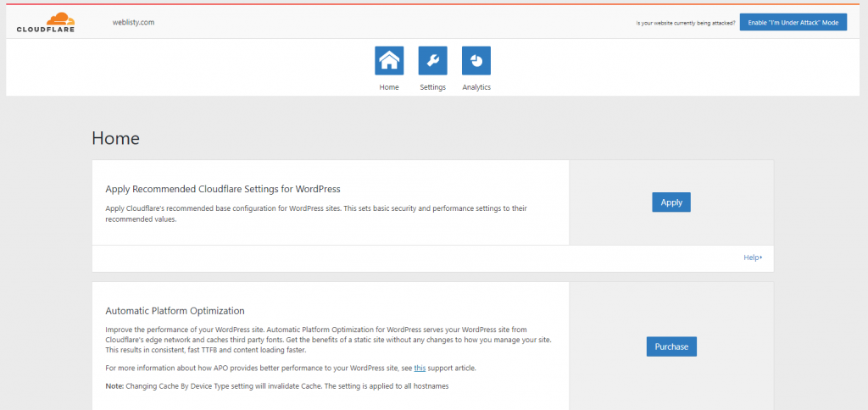Apply recommended Cloudflare settings
This screenshot has height=410, width=868.
(x=671, y=202)
